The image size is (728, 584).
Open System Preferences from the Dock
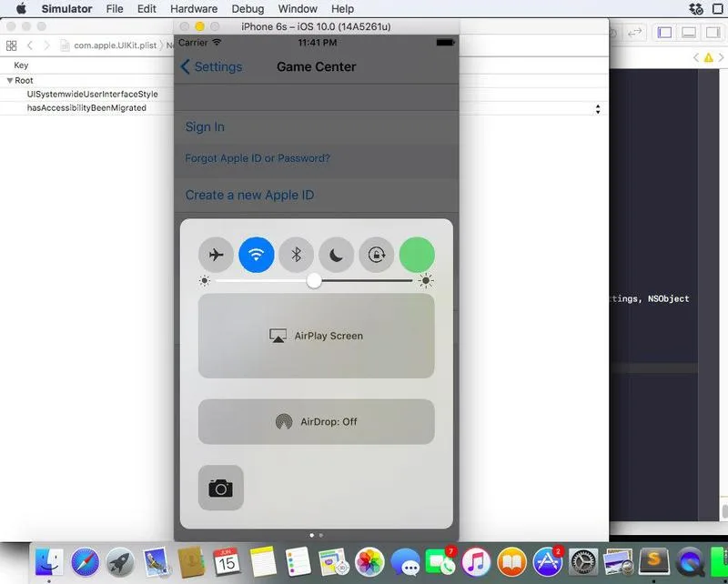point(583,562)
